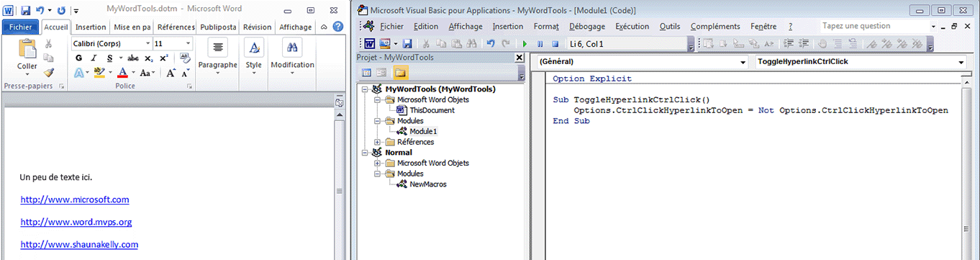980x260 pixels.
Task: Click Redo icon in Word quick access toolbar
Action: [61, 10]
